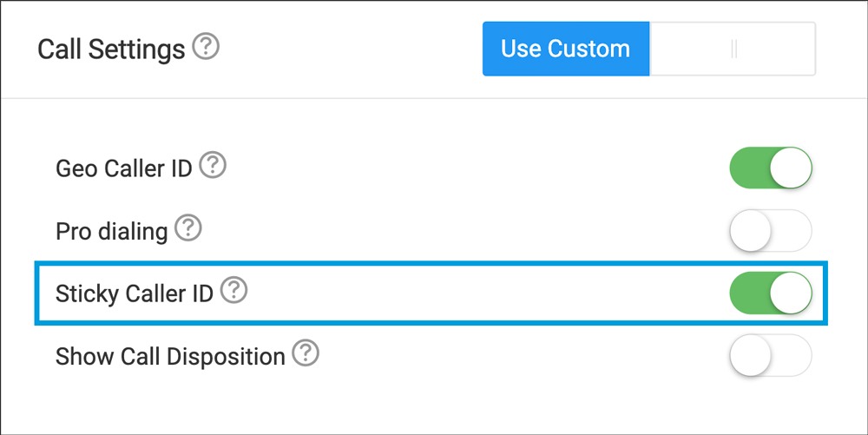Click the grip lines in the custom switch
The height and width of the screenshot is (435, 868).
tap(734, 49)
